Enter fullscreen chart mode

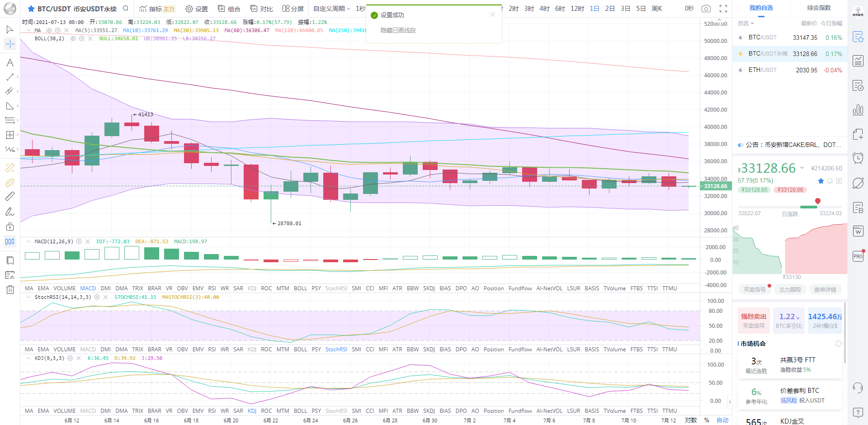click(723, 9)
